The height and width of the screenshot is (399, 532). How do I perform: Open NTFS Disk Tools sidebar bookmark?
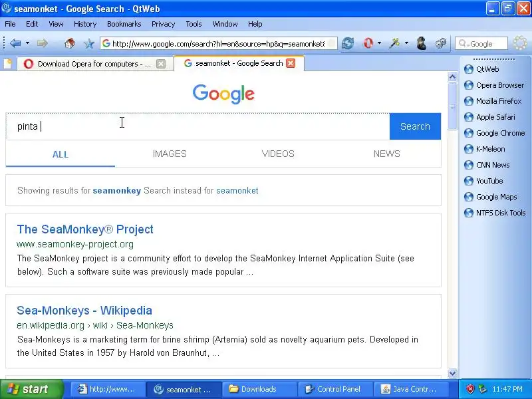(x=495, y=213)
